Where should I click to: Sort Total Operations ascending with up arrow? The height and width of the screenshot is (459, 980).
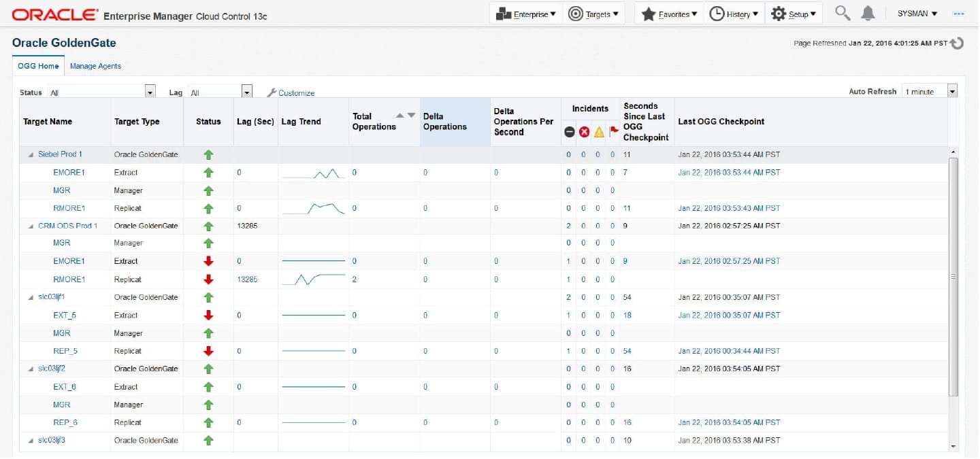(x=400, y=116)
